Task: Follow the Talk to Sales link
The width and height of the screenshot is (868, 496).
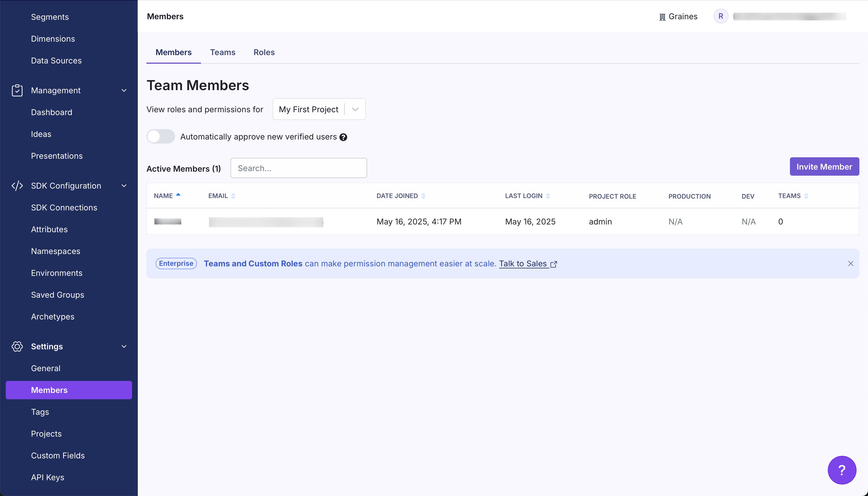Action: (528, 264)
